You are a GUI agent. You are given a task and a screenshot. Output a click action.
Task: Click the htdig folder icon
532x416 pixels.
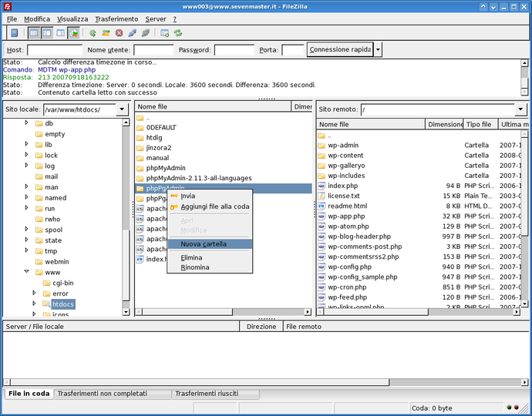140,138
